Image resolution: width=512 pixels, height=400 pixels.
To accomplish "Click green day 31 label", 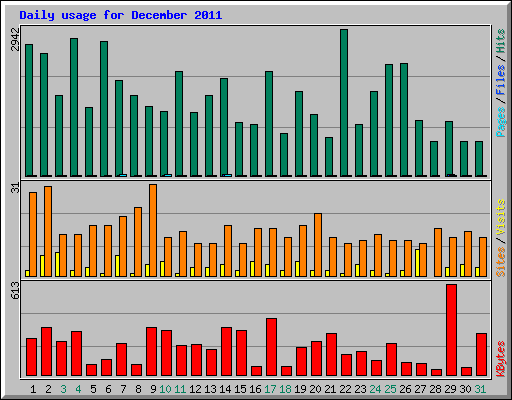I will tap(480, 389).
